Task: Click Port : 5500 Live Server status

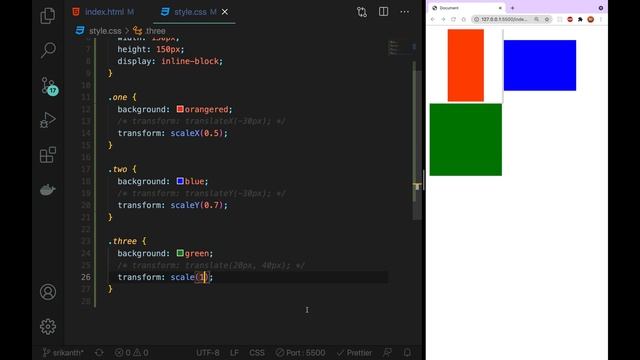Action: pyautogui.click(x=300, y=353)
